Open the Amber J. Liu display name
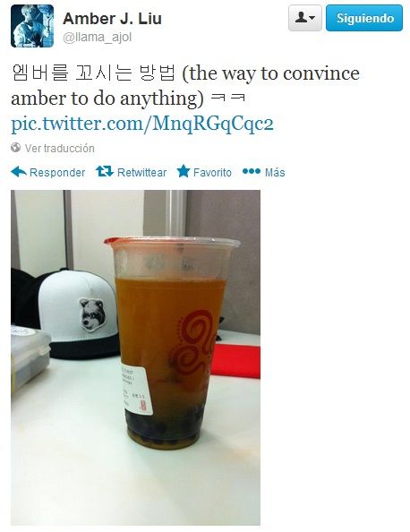The image size is (410, 532). (112, 18)
